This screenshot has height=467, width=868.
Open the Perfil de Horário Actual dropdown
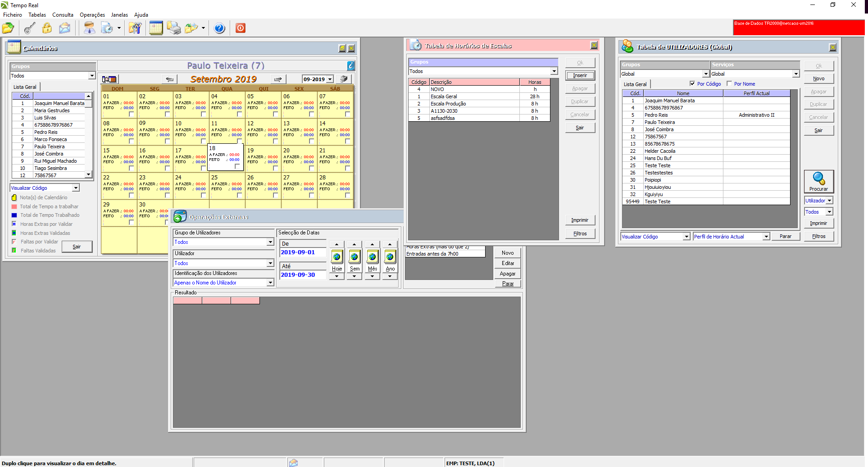[766, 237]
